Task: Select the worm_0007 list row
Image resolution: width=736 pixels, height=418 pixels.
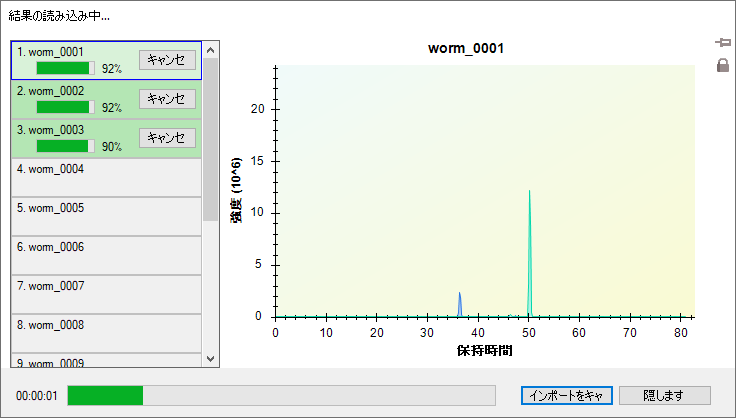Action: click(x=107, y=294)
